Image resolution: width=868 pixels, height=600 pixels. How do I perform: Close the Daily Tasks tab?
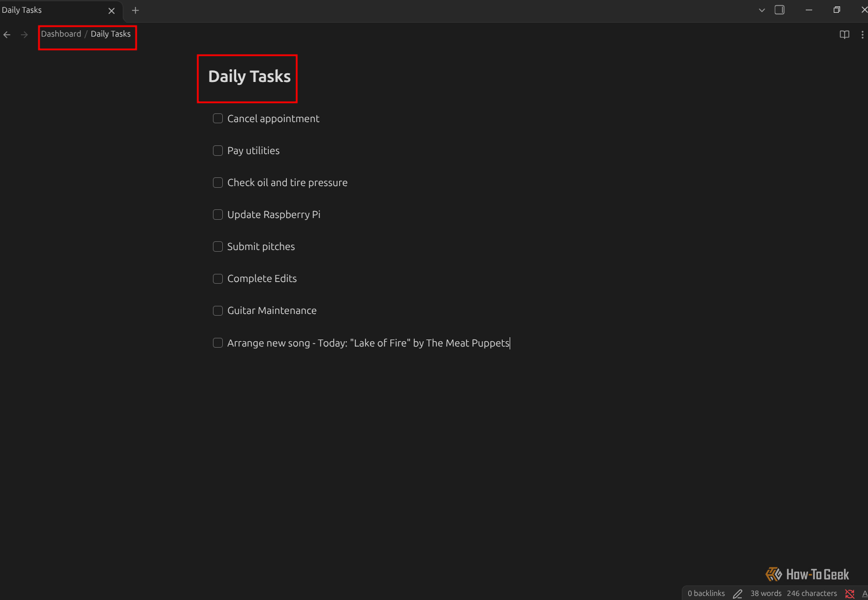click(112, 10)
